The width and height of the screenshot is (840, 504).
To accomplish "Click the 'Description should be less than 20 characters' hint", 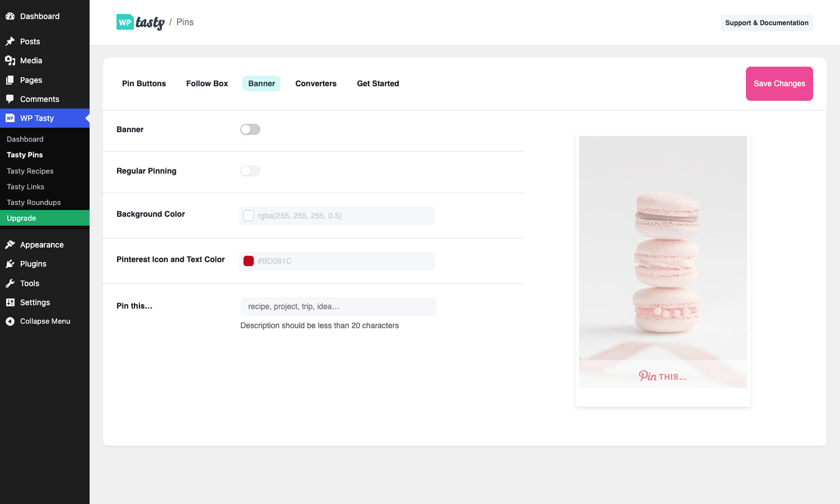I will pos(320,325).
